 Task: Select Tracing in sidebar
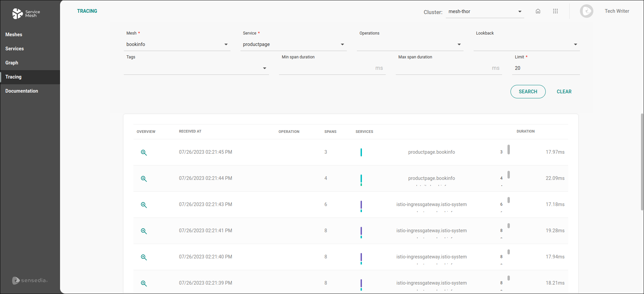[x=30, y=77]
